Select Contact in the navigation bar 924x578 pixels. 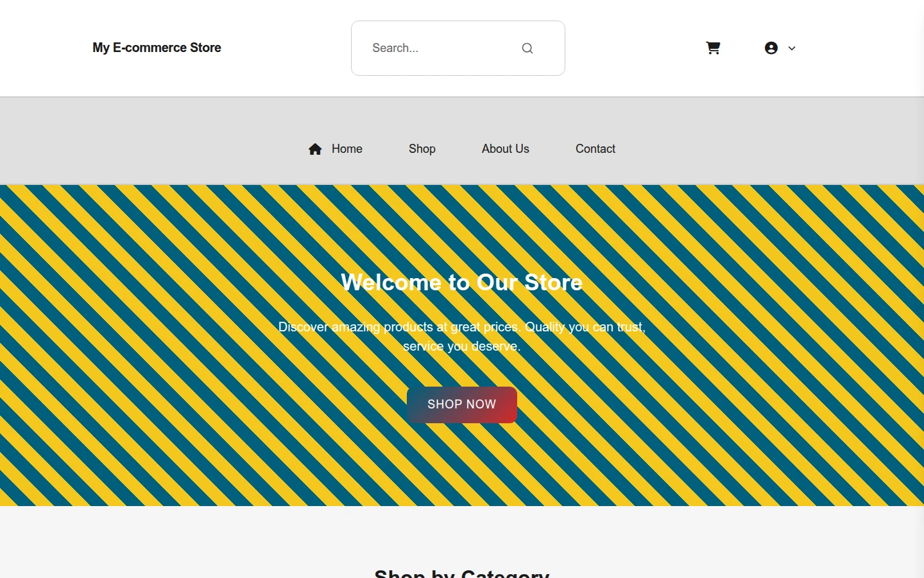click(595, 149)
